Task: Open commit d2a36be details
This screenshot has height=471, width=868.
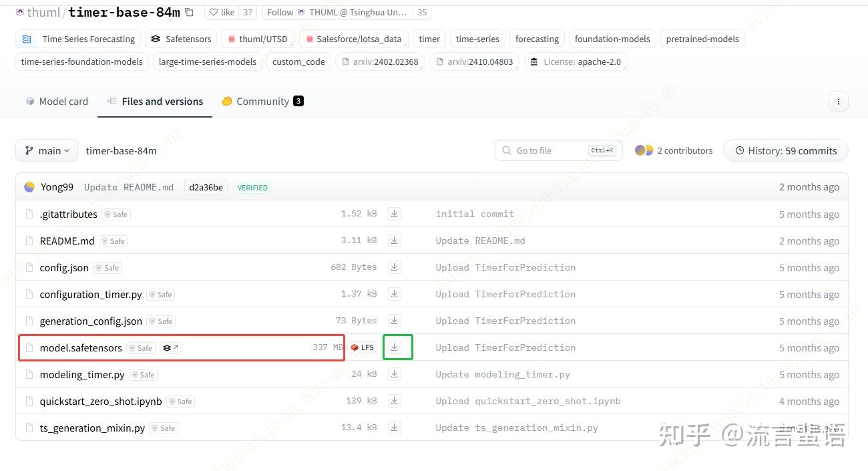Action: point(205,187)
